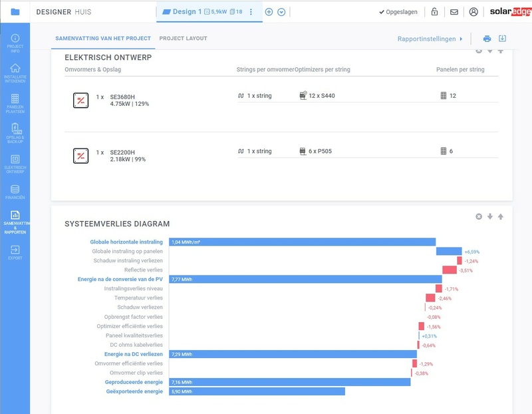This screenshot has width=532, height=414.
Task: Click panel grid icon next to 6
Action: click(x=444, y=151)
